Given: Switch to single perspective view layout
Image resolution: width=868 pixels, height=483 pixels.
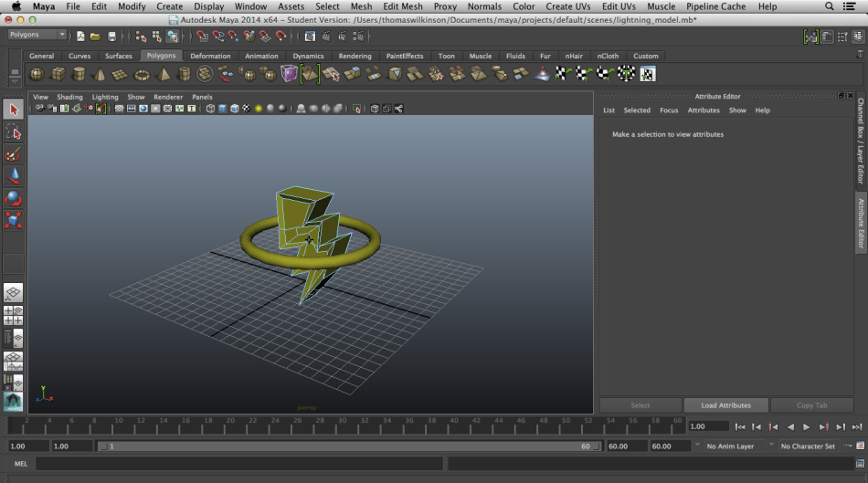Looking at the screenshot, I should pos(14,293).
